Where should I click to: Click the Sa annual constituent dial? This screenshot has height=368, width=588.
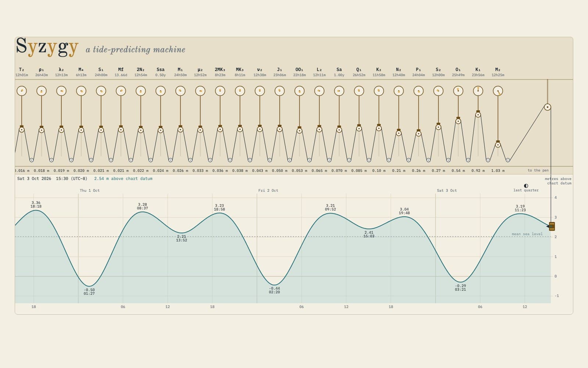339,91
